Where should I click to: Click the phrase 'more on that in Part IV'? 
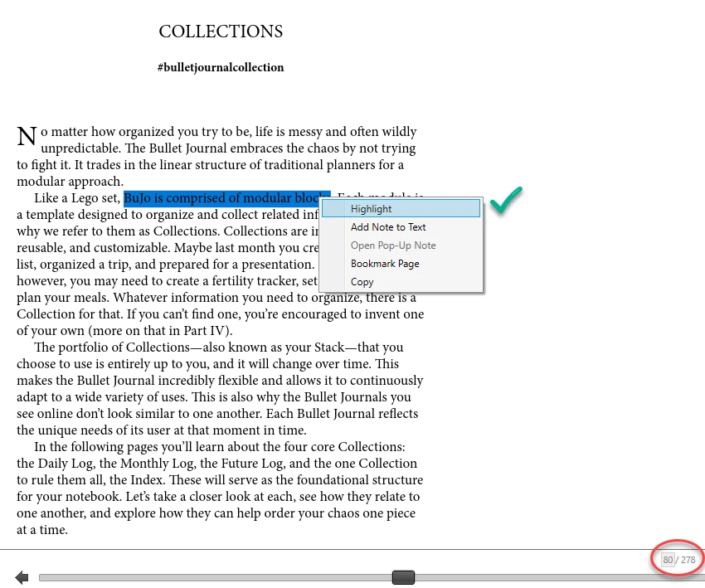tap(158, 330)
